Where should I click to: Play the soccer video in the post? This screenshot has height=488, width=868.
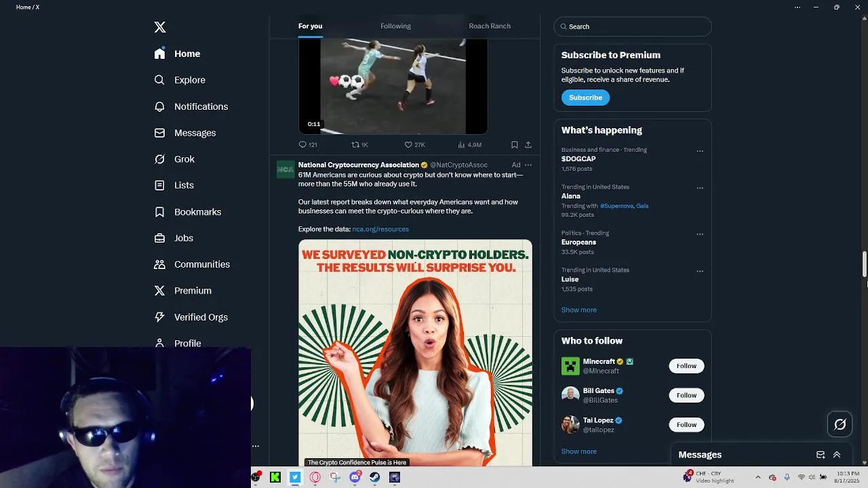pos(393,86)
